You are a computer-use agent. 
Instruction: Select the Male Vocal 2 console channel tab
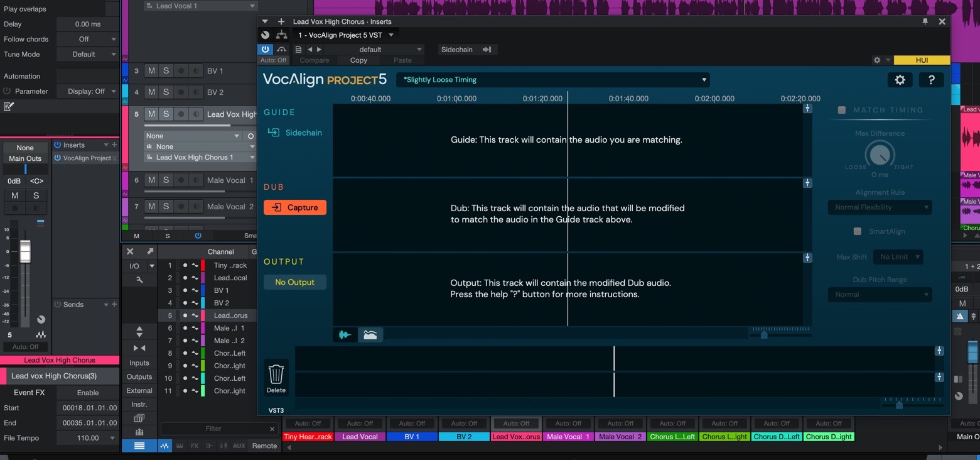[x=620, y=437]
